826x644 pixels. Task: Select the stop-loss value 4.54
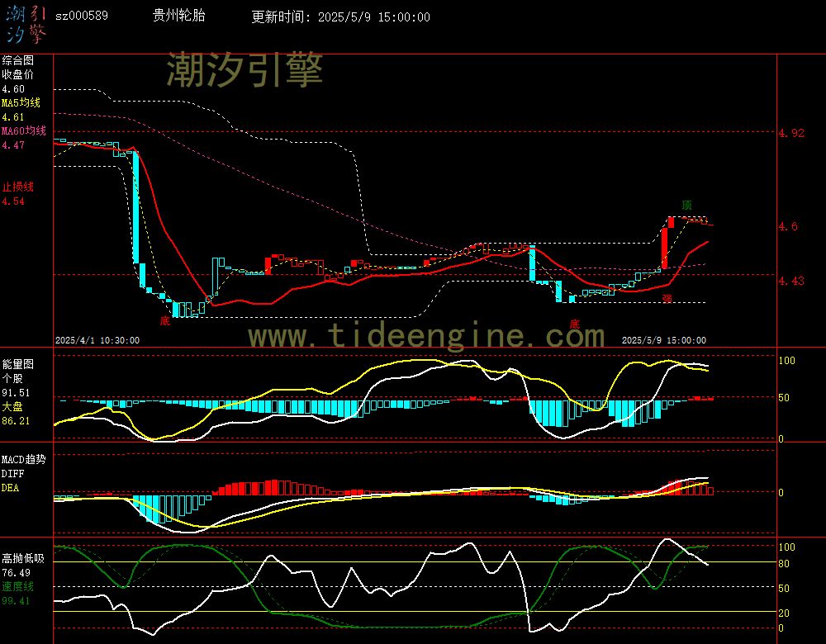coord(13,201)
